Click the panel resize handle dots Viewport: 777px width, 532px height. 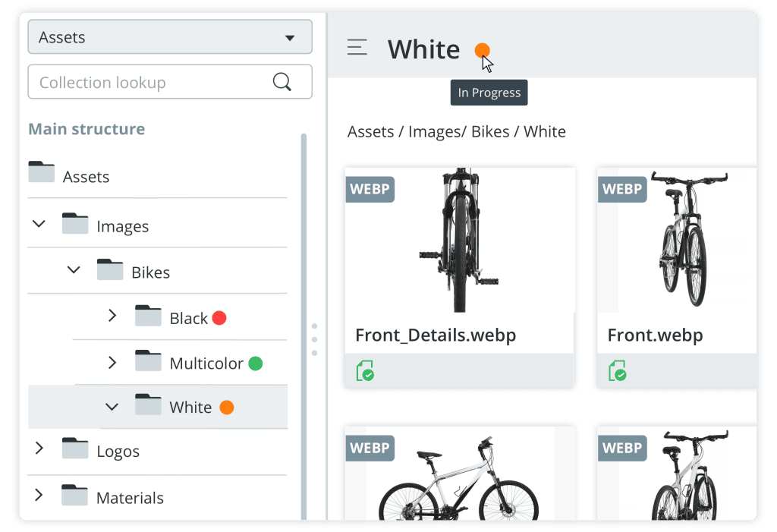tap(314, 339)
